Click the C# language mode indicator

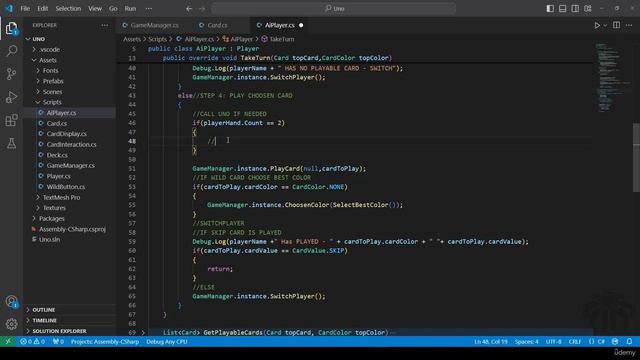(602, 342)
